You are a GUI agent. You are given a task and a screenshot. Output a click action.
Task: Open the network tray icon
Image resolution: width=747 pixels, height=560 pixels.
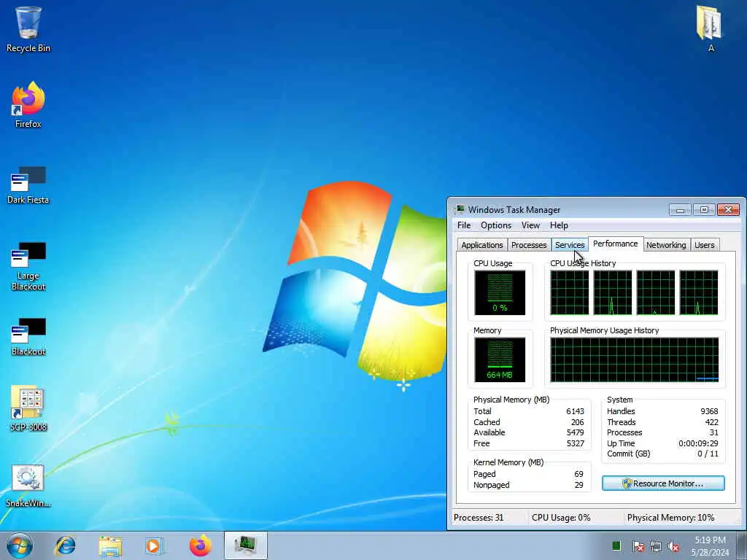656,546
